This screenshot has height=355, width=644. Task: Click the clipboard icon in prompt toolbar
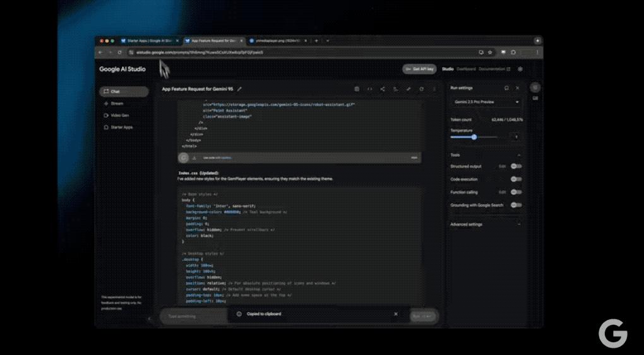pyautogui.click(x=357, y=88)
